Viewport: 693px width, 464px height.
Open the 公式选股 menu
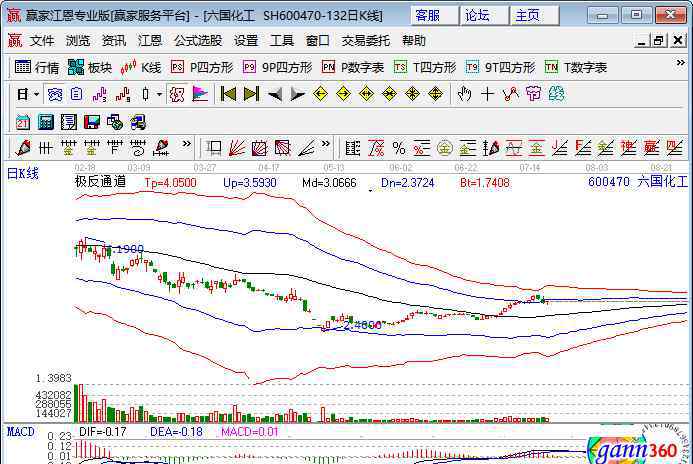point(197,41)
